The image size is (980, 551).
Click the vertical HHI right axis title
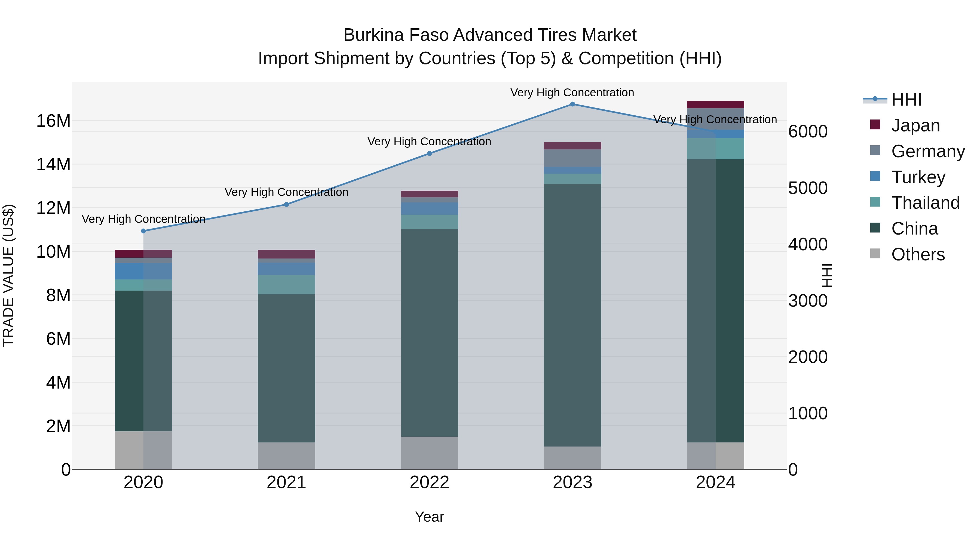pyautogui.click(x=827, y=275)
